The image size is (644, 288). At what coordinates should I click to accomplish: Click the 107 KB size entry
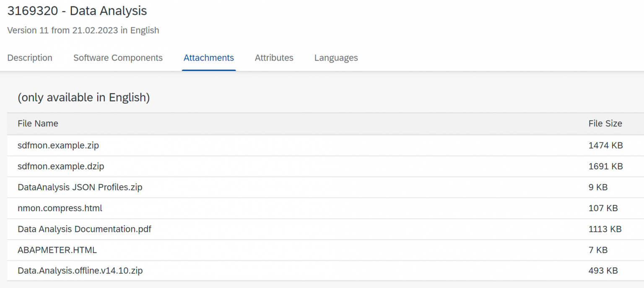[603, 208]
